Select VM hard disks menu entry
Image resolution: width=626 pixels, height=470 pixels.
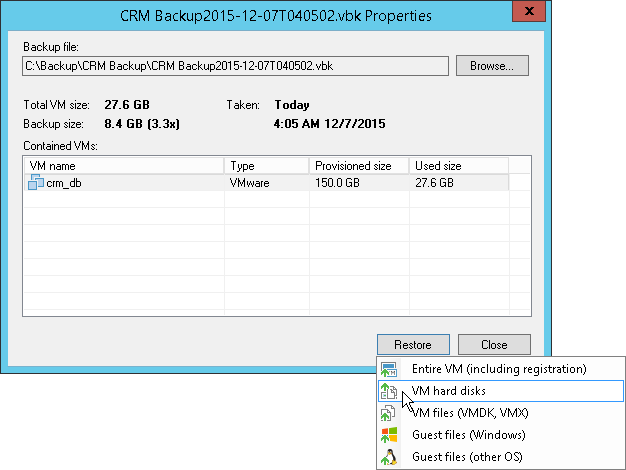tap(501, 391)
